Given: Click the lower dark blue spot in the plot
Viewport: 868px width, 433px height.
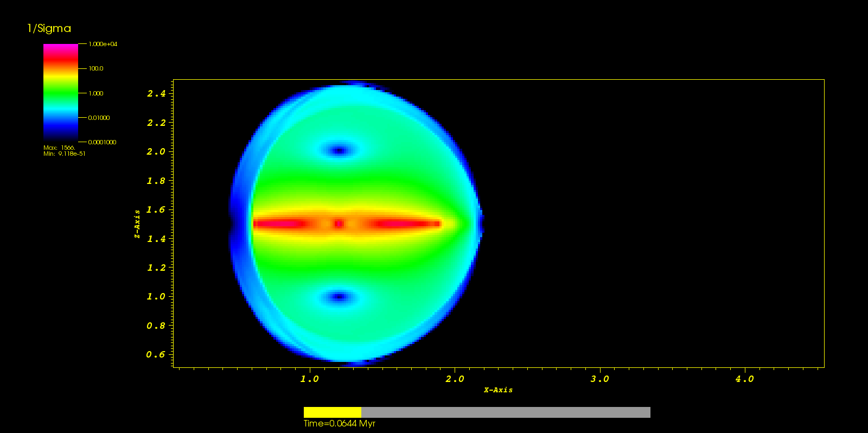Looking at the screenshot, I should pyautogui.click(x=339, y=297).
